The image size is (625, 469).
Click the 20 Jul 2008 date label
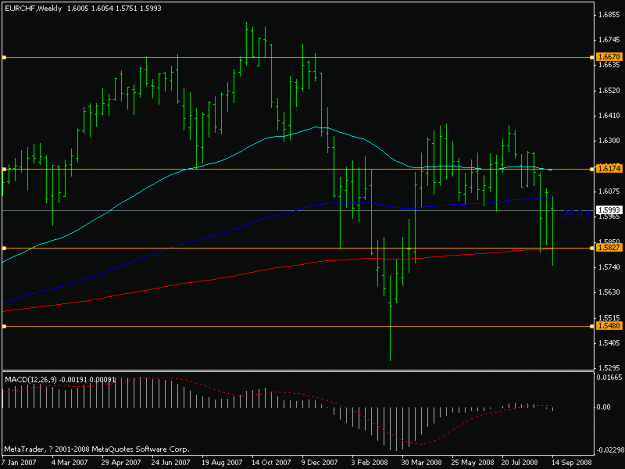pos(520,462)
